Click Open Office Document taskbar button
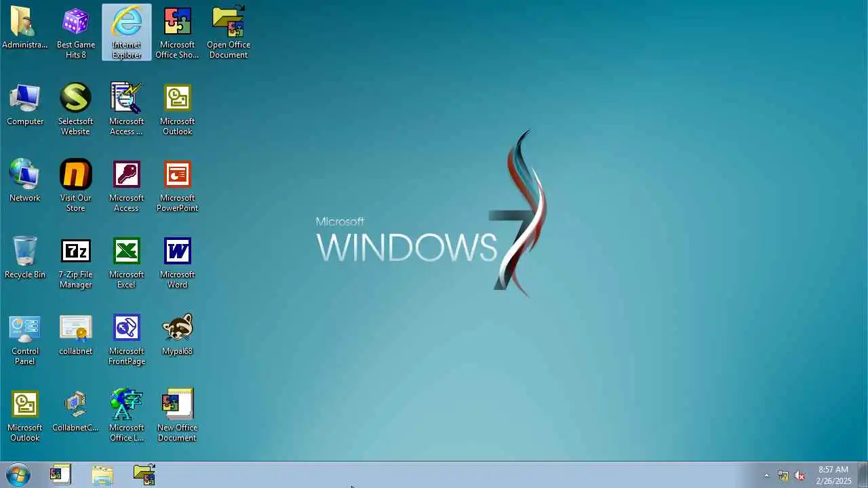Viewport: 868px width, 488px height. (x=144, y=474)
